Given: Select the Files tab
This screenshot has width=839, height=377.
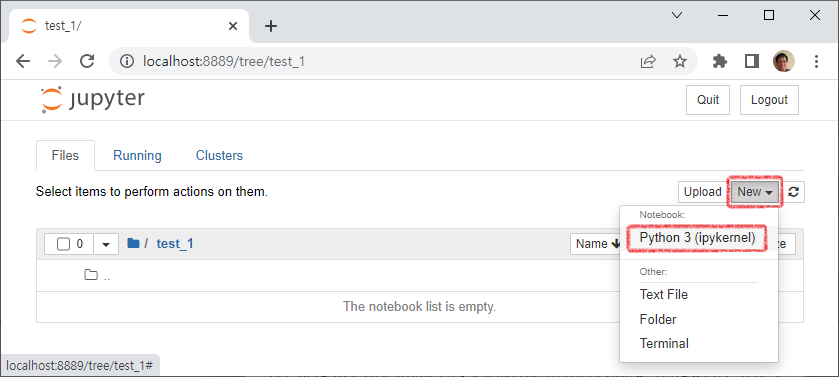Looking at the screenshot, I should tap(65, 156).
